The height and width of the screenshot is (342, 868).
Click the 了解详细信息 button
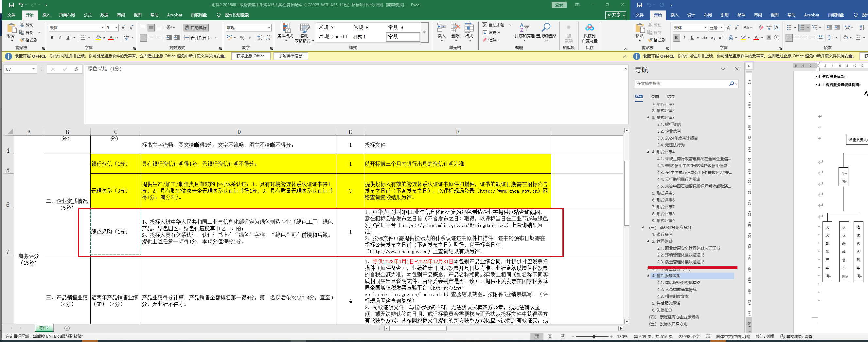[x=291, y=56]
